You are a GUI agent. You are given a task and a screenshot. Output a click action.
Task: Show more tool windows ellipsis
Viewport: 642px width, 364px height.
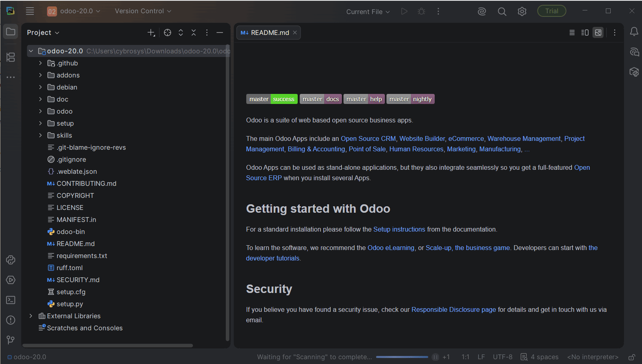pos(11,77)
